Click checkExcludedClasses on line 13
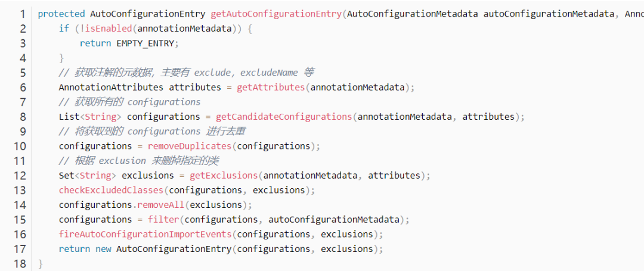The image size is (644, 271). [112, 190]
